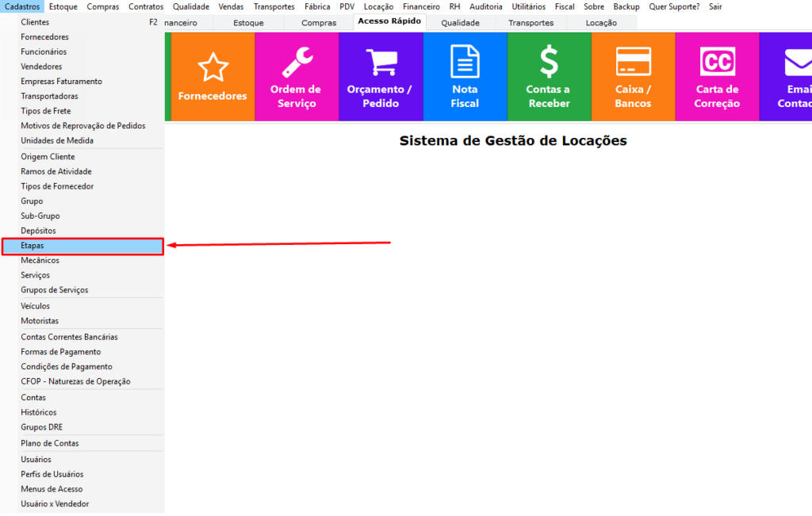Switch to the Locação tab
This screenshot has height=516, width=812.
(600, 23)
